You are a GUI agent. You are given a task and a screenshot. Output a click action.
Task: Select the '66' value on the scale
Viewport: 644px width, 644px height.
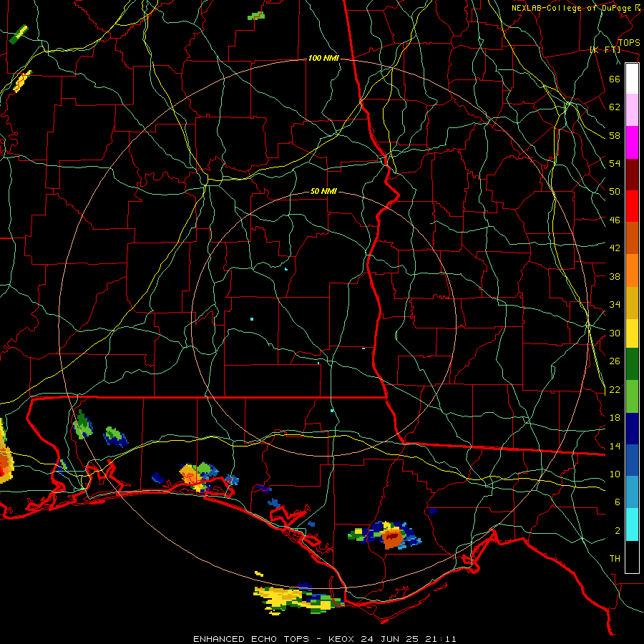[615, 79]
